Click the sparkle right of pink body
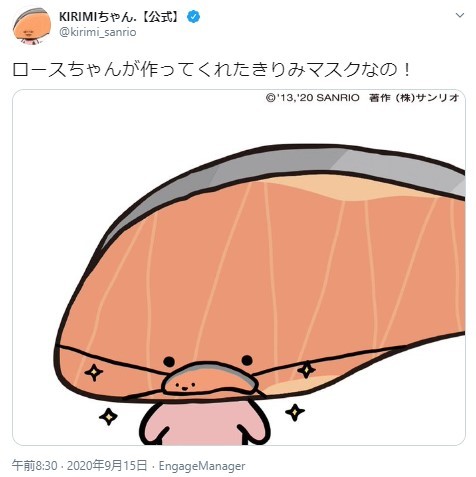Image resolution: width=476 pixels, height=477 pixels. (x=295, y=412)
